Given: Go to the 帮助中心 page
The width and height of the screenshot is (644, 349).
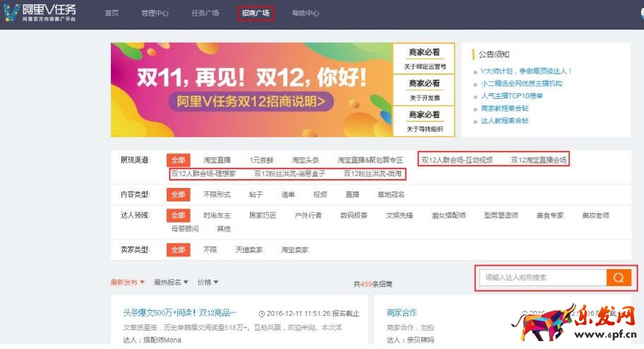Looking at the screenshot, I should [305, 13].
